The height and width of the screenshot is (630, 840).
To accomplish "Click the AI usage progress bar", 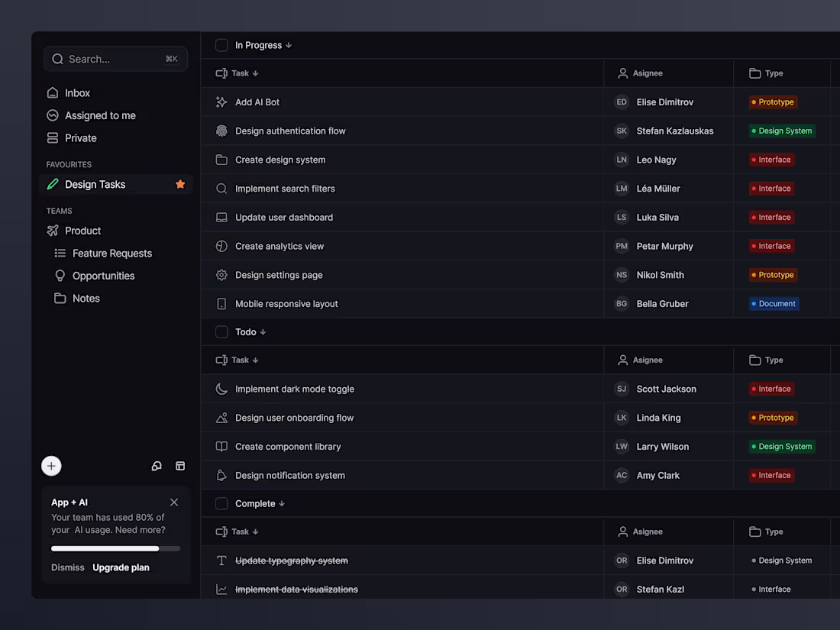I will click(x=115, y=548).
